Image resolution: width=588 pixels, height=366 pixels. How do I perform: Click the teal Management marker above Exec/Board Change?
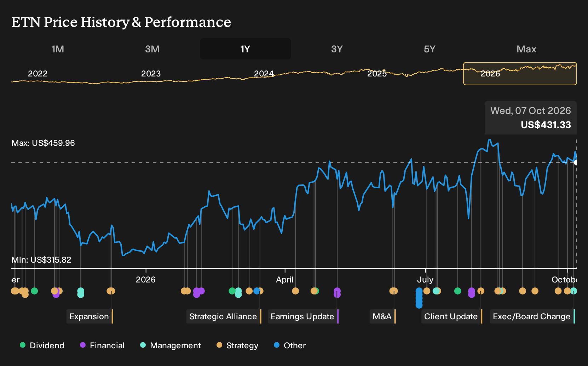[573, 291]
